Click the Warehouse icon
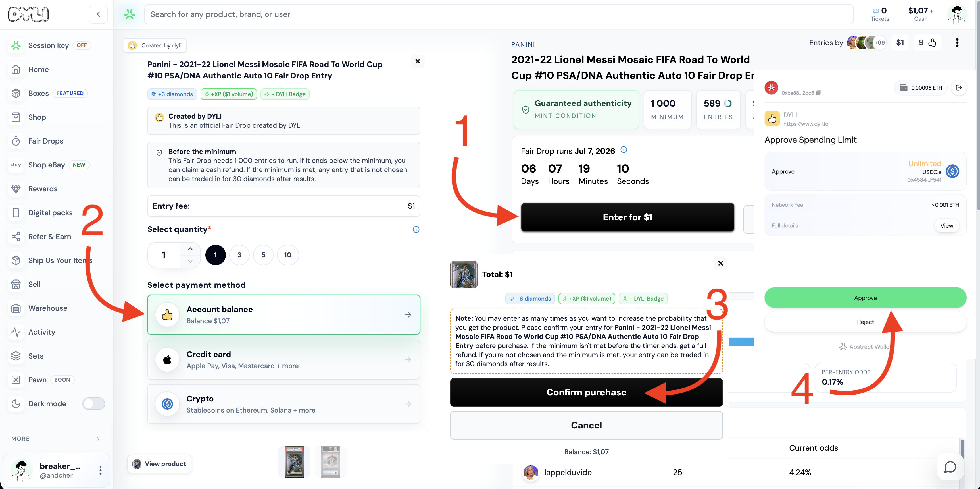The height and width of the screenshot is (489, 980). (16, 308)
